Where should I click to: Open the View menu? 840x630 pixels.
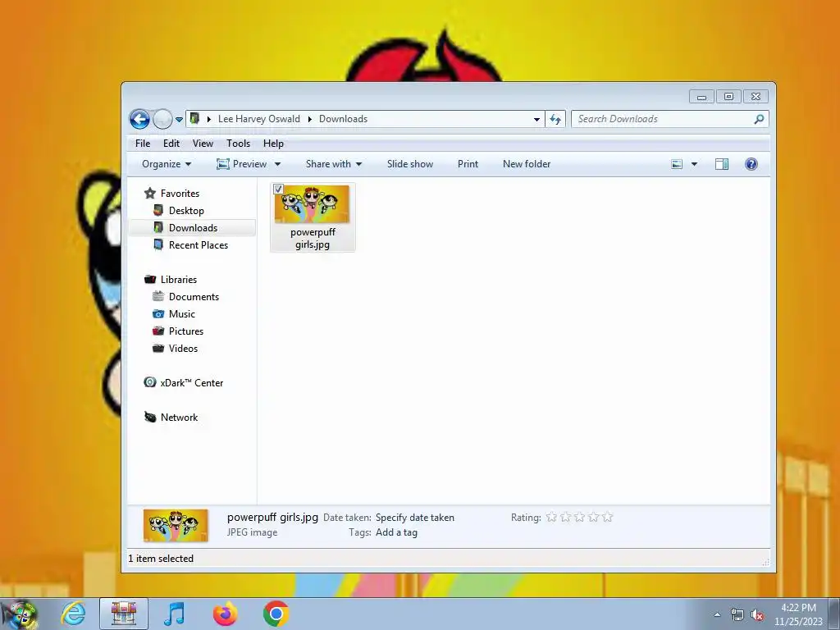pyautogui.click(x=203, y=144)
